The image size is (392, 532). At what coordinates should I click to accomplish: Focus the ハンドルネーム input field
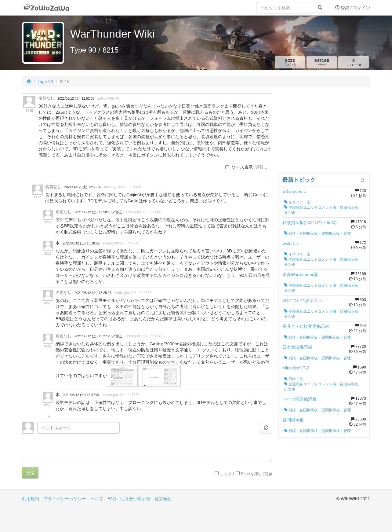78,428
